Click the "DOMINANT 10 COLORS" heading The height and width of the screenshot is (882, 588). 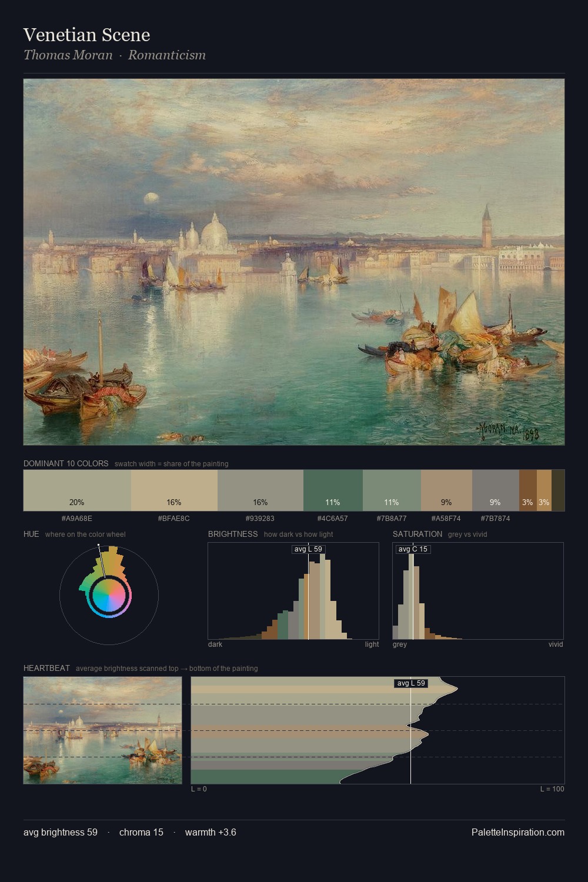coord(66,463)
